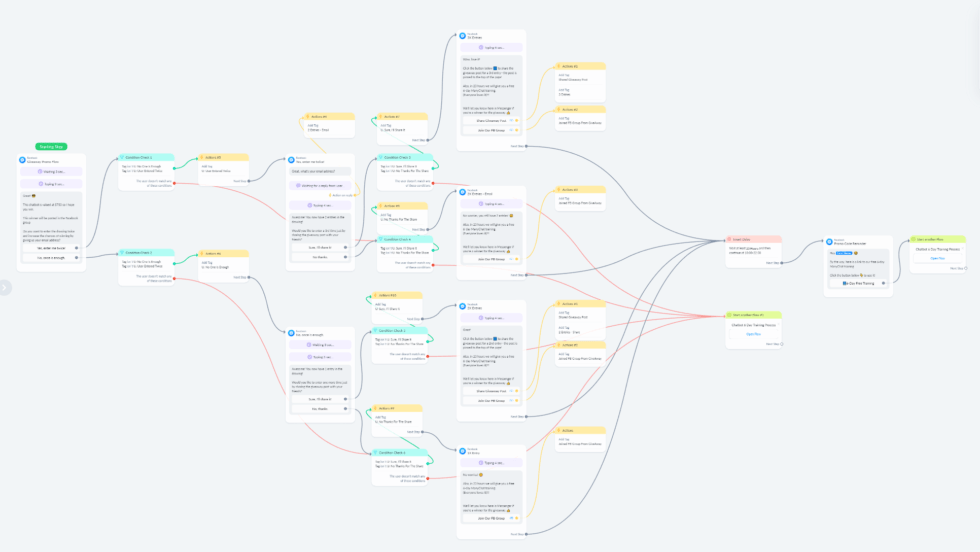980x552 pixels.
Task: Open the lower 2X Entries Messenger icon
Action: [462, 306]
